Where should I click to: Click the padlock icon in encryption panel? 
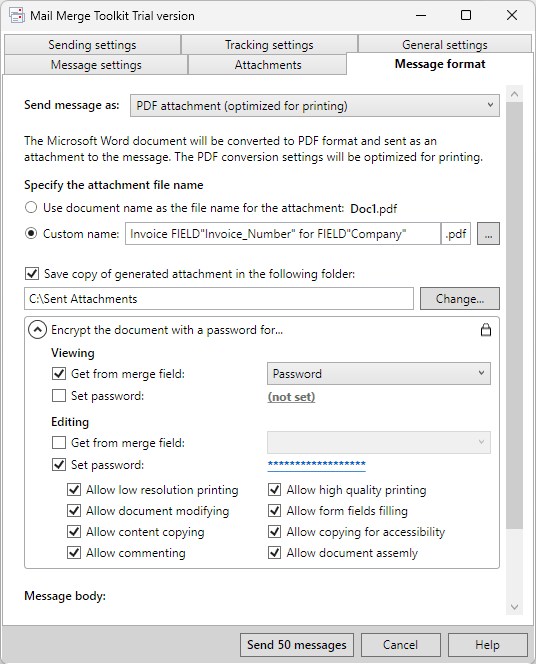point(486,330)
